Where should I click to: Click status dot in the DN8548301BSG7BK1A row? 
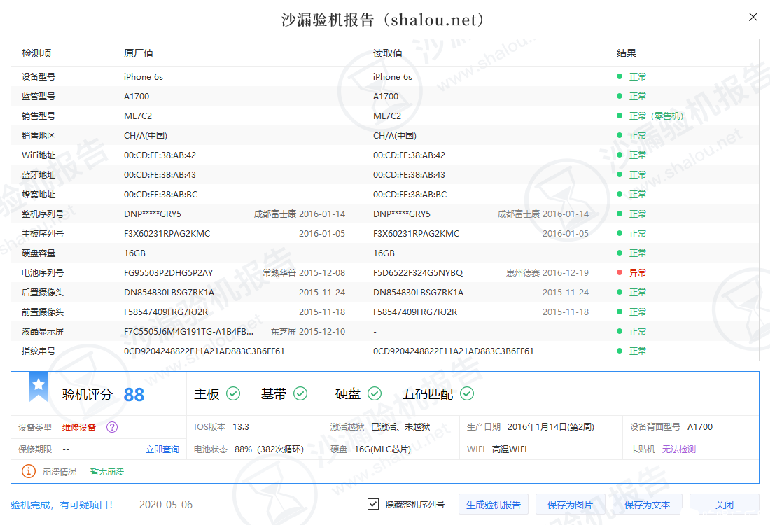(619, 292)
